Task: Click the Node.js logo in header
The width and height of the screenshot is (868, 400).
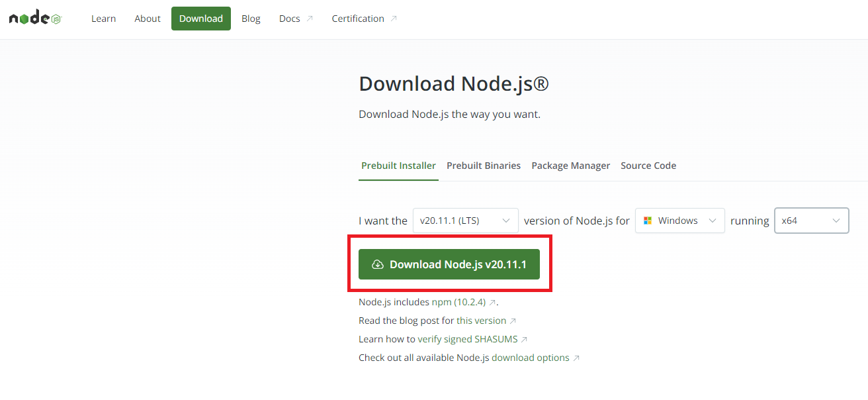Action: (x=34, y=19)
